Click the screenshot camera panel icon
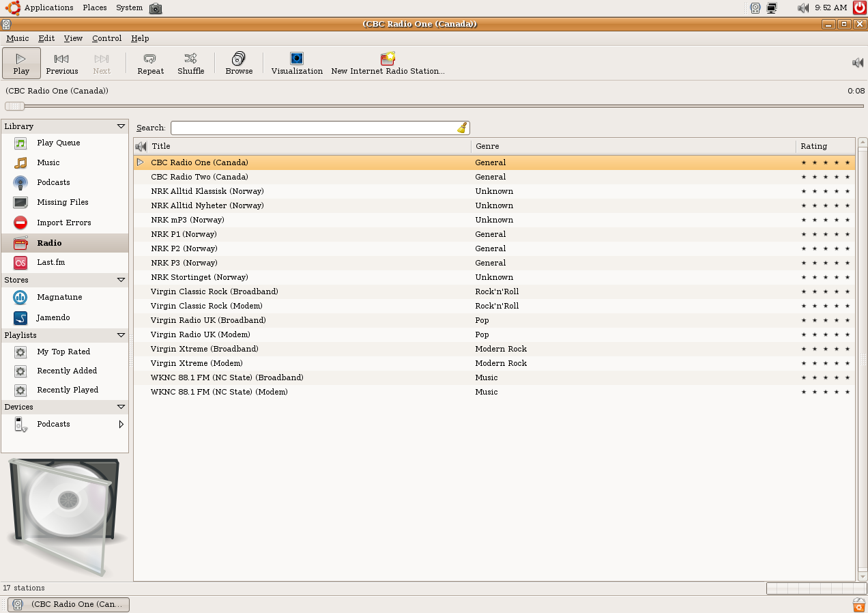The height and width of the screenshot is (613, 868). pyautogui.click(x=156, y=8)
